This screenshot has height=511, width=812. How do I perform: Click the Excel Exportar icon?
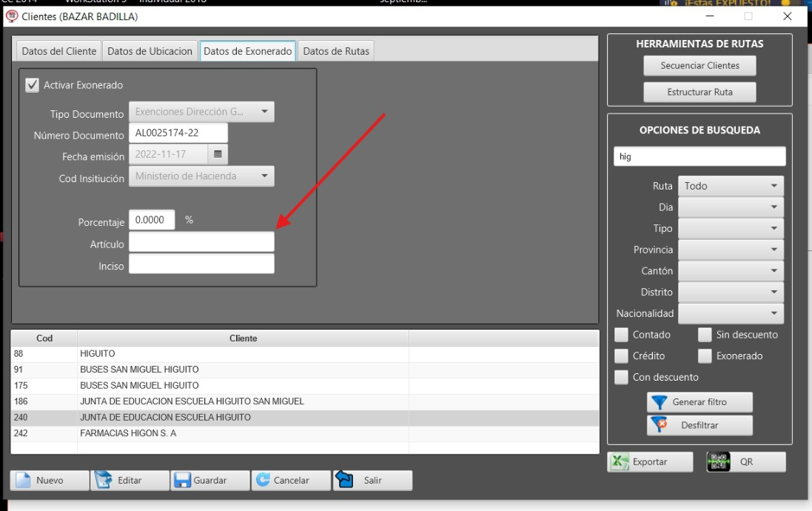(620, 462)
